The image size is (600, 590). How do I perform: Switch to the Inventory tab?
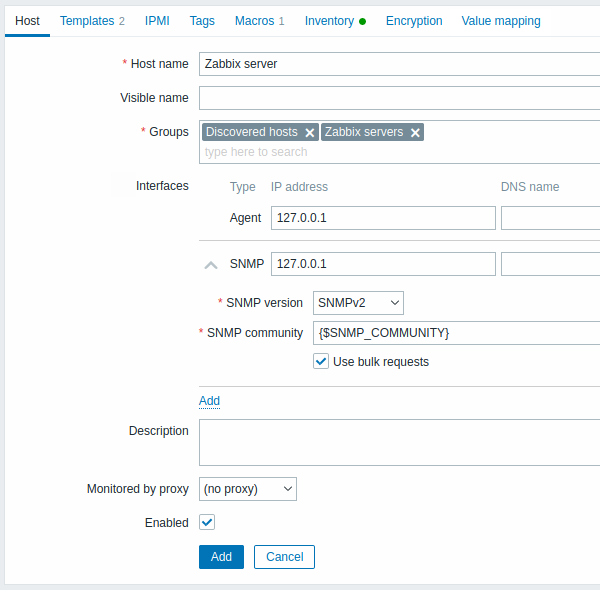click(x=334, y=21)
